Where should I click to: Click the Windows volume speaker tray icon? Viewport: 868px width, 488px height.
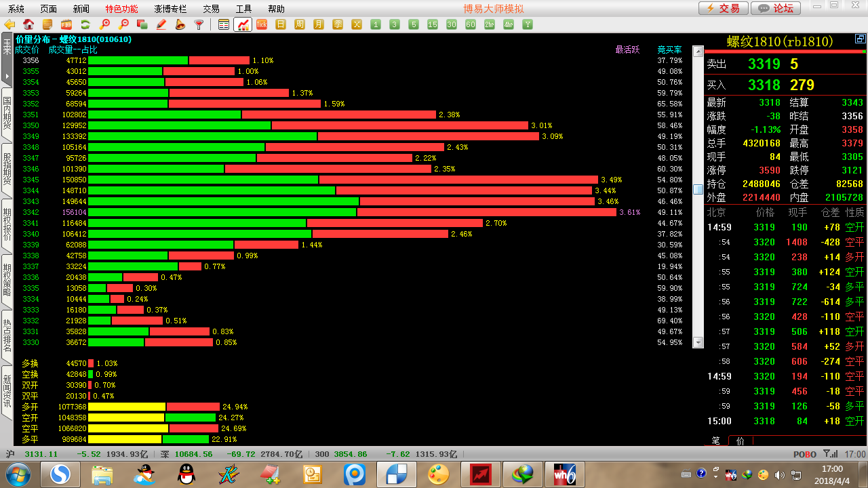tap(779, 474)
